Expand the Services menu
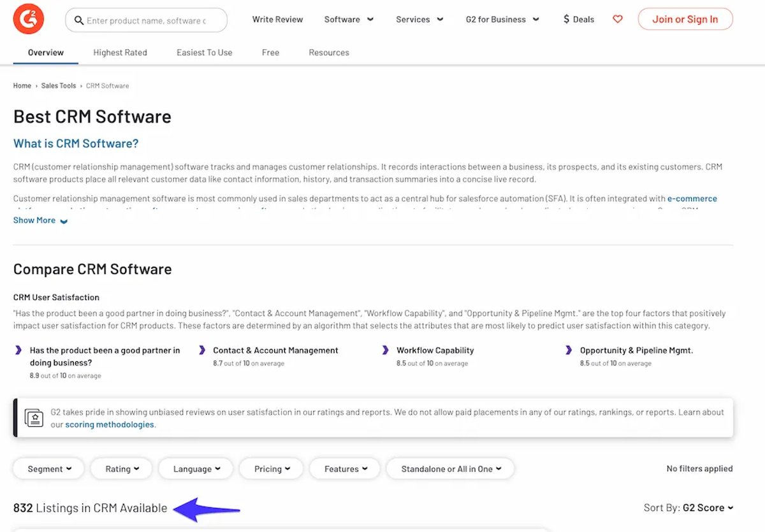 point(419,19)
